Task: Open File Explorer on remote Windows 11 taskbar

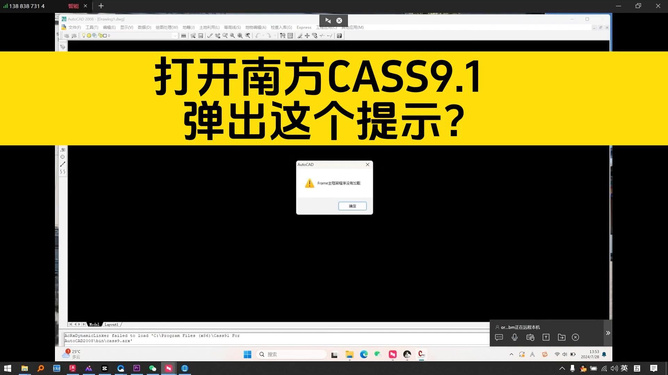Action: [349, 354]
